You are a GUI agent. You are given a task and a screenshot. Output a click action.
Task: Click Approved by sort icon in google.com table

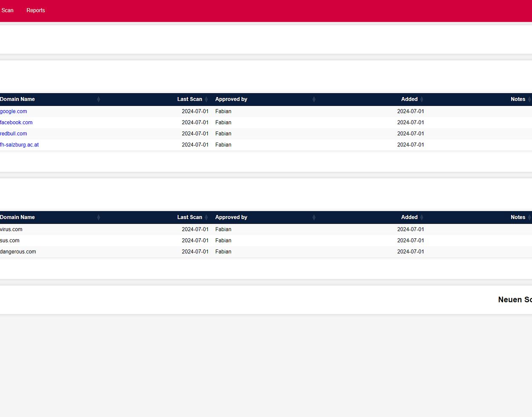click(x=314, y=99)
